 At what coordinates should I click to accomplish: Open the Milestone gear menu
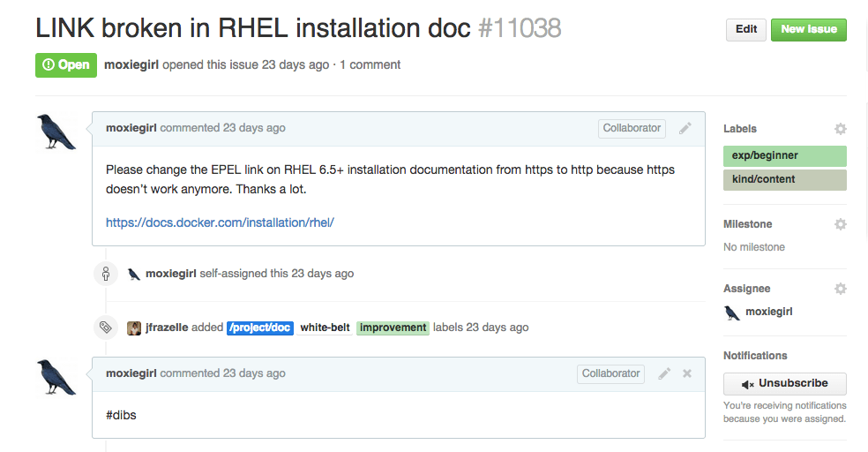point(840,224)
